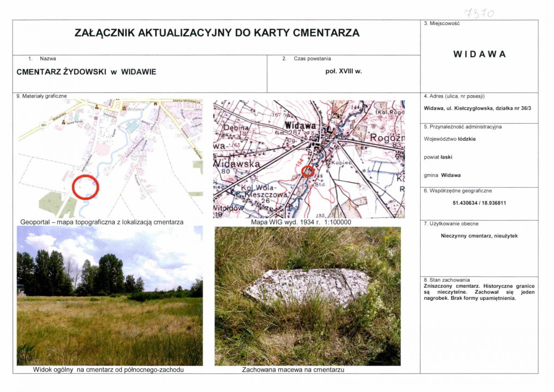Click caption "Zachowana macewa na cmentarzu"
This screenshot has height=392, width=554.
coord(294,370)
